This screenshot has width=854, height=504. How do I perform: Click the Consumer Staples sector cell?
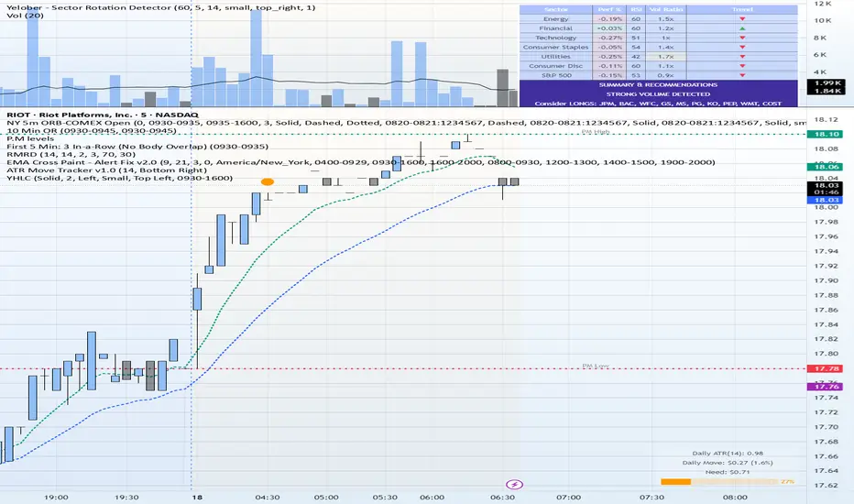pos(555,48)
